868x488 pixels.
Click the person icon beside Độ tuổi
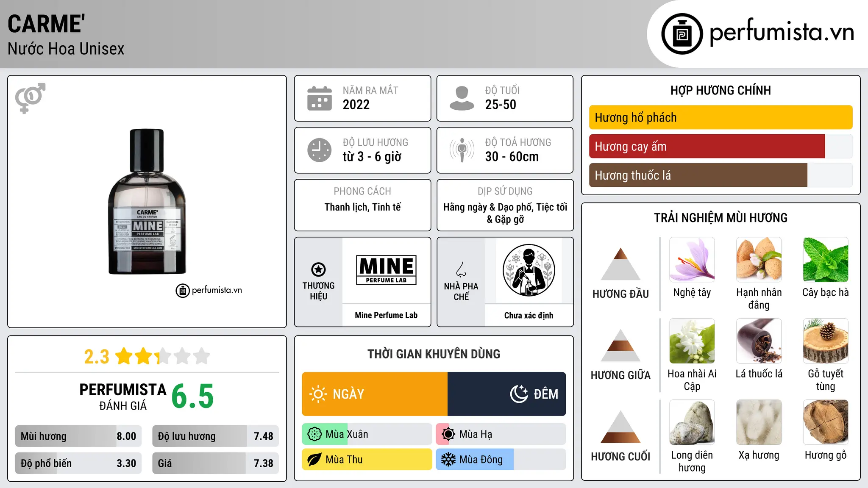(x=462, y=98)
